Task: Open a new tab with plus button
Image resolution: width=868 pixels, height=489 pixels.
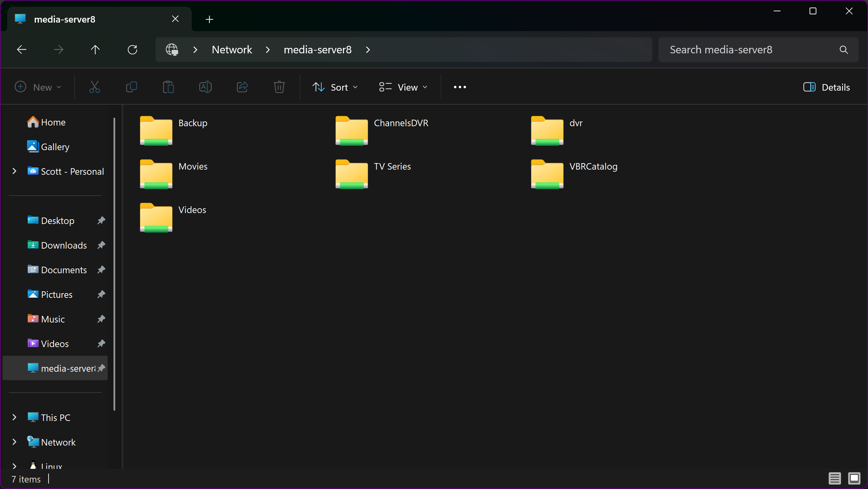Action: [x=209, y=19]
